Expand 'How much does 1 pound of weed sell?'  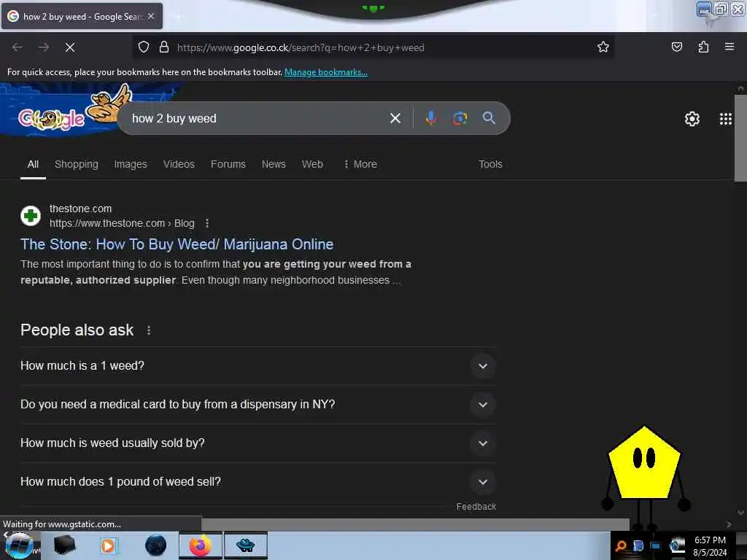coord(258,482)
